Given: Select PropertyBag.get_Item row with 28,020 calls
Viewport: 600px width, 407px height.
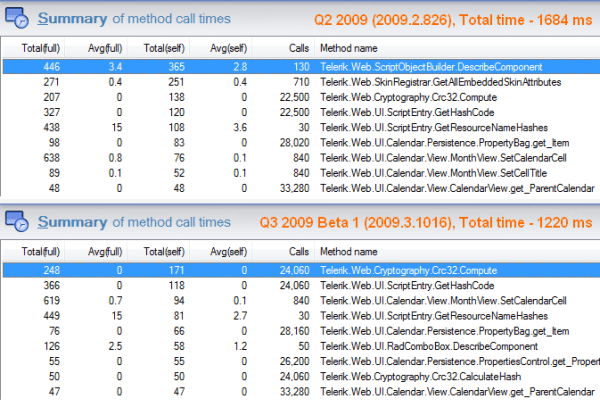Looking at the screenshot, I should [302, 143].
